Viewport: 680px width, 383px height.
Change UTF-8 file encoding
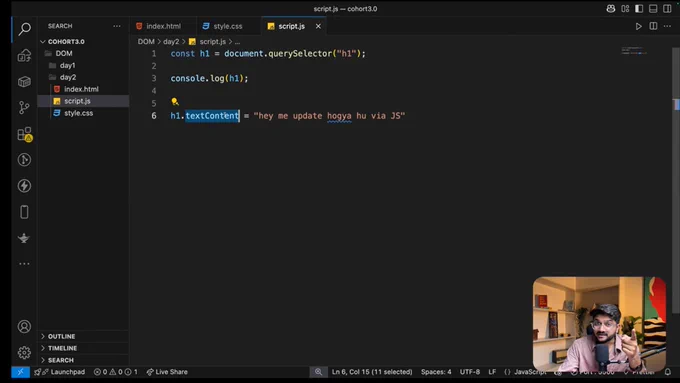[470, 372]
